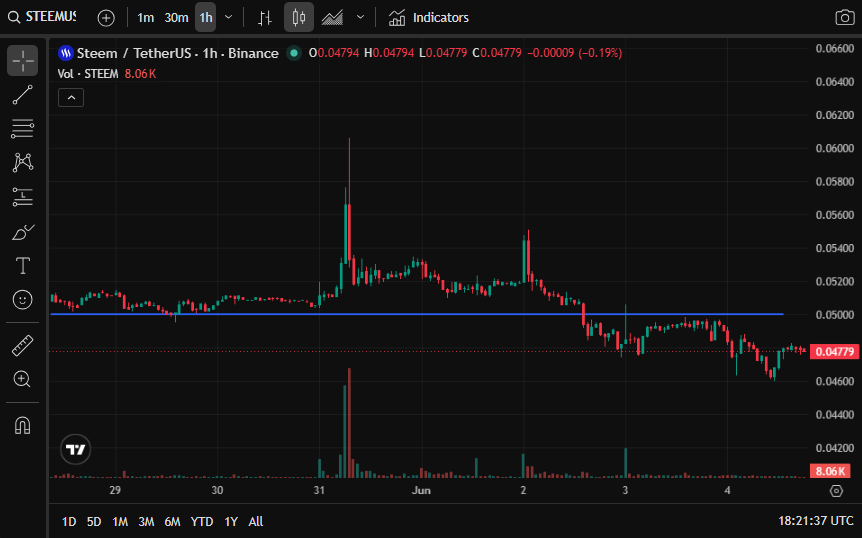Click the current price label 0.04779
This screenshot has width=862, height=538.
[835, 352]
